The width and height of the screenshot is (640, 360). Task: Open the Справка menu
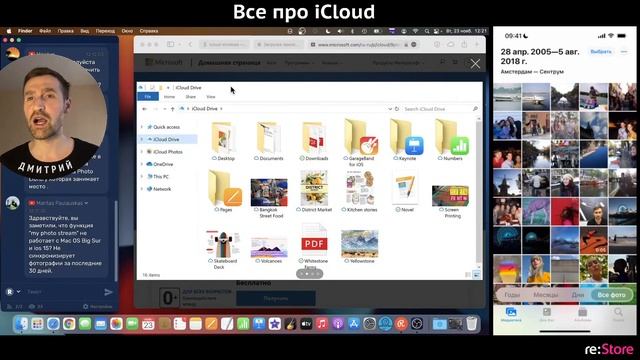[x=149, y=31]
